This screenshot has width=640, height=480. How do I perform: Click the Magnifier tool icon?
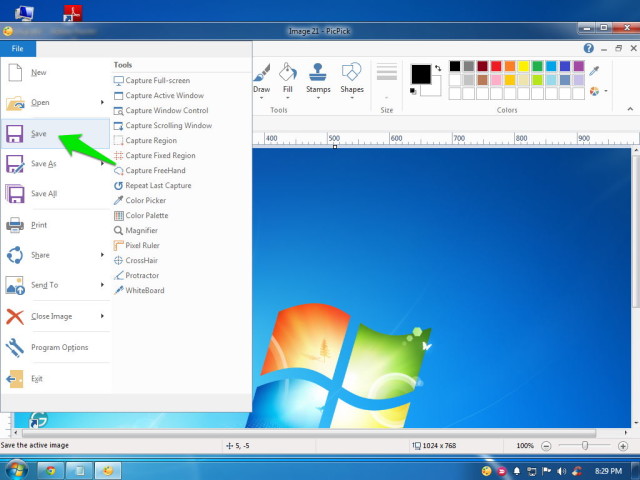tap(118, 231)
